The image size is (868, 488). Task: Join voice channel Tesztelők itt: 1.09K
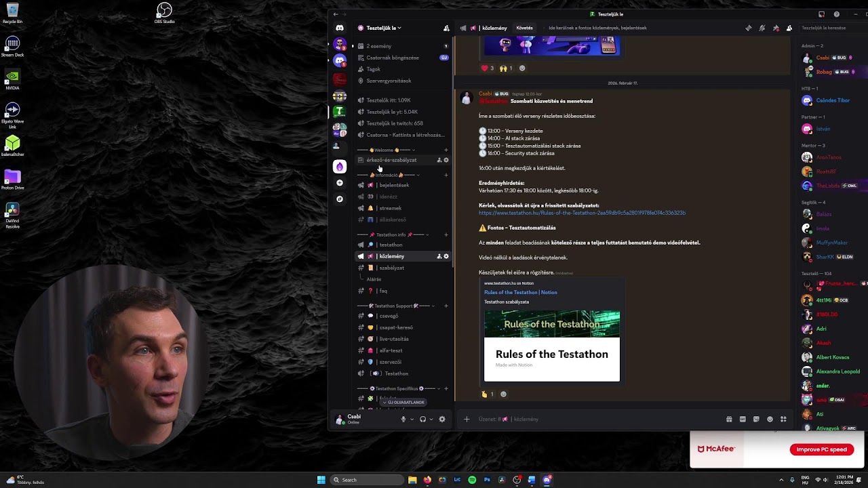(x=403, y=100)
